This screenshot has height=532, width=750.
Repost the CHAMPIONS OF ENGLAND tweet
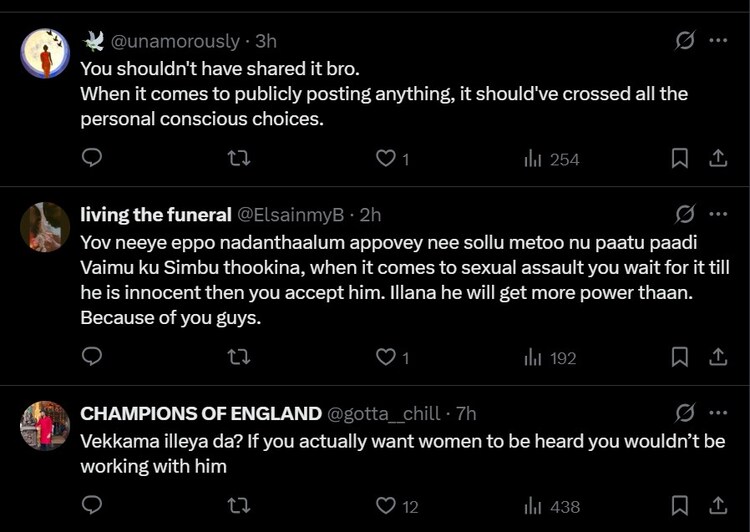(x=239, y=506)
